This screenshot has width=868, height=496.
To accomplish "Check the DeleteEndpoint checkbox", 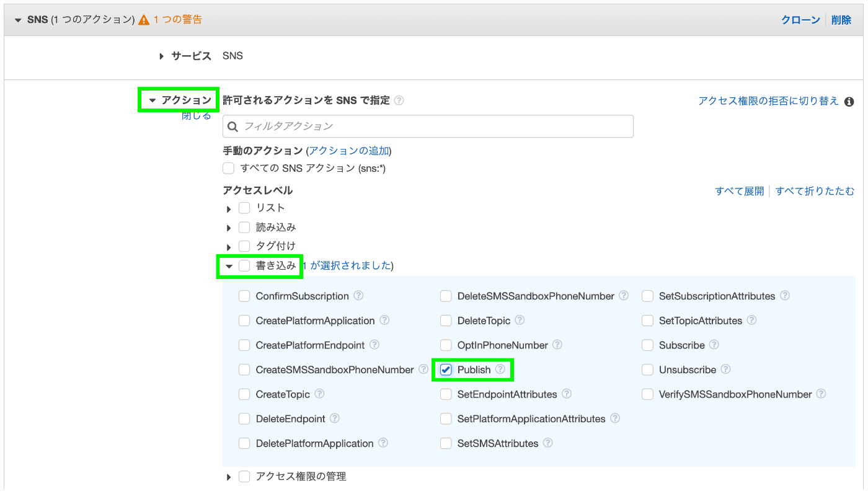I will [x=244, y=418].
